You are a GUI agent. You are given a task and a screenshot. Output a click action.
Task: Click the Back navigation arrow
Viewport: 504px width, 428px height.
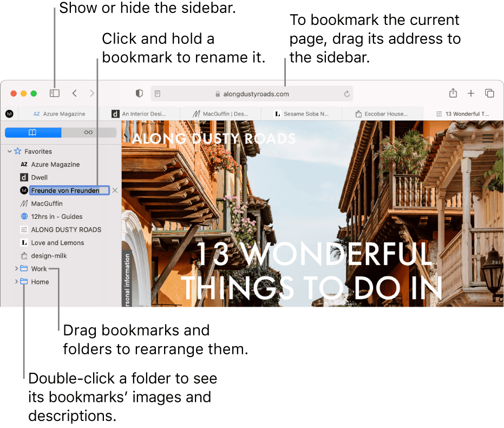tap(74, 93)
